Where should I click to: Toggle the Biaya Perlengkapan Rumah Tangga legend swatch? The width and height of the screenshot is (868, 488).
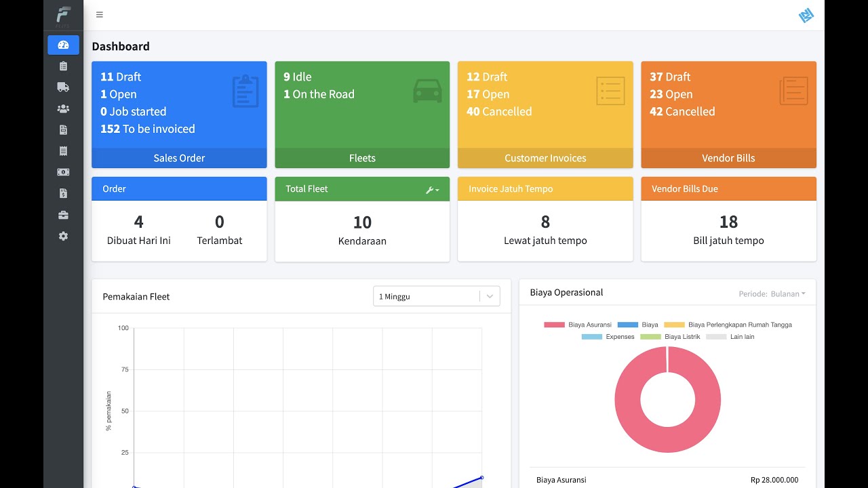click(674, 325)
